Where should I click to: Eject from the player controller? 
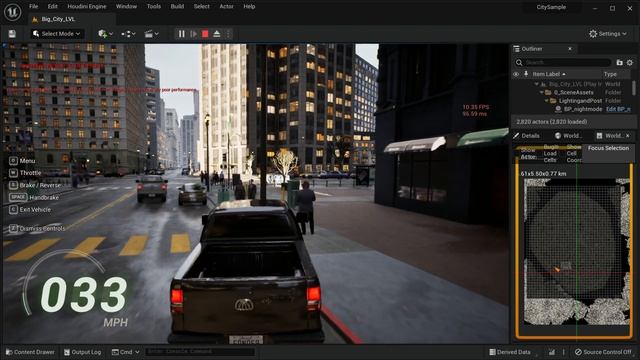[217, 34]
